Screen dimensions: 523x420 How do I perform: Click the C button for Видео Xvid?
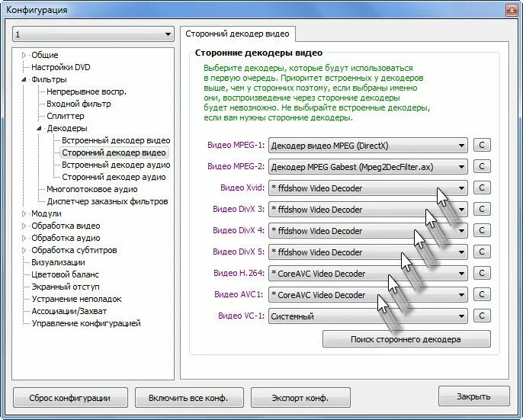[x=482, y=188]
